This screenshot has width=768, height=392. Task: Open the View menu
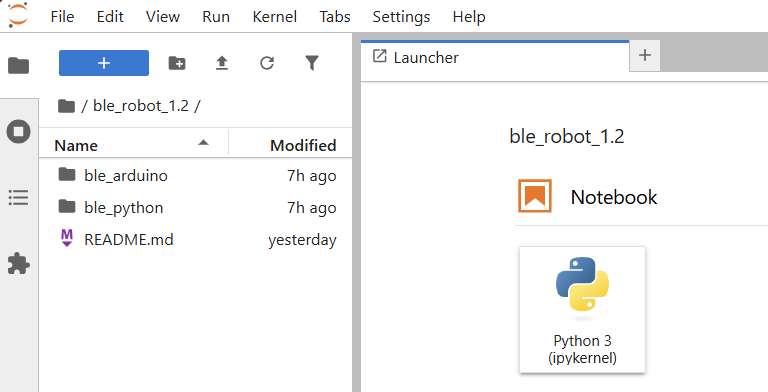pyautogui.click(x=163, y=17)
